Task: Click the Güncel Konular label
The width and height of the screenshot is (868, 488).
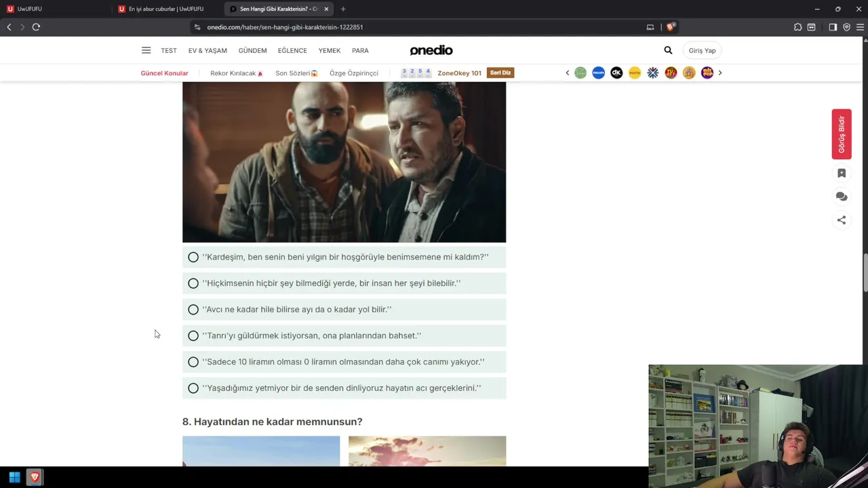Action: pos(164,73)
